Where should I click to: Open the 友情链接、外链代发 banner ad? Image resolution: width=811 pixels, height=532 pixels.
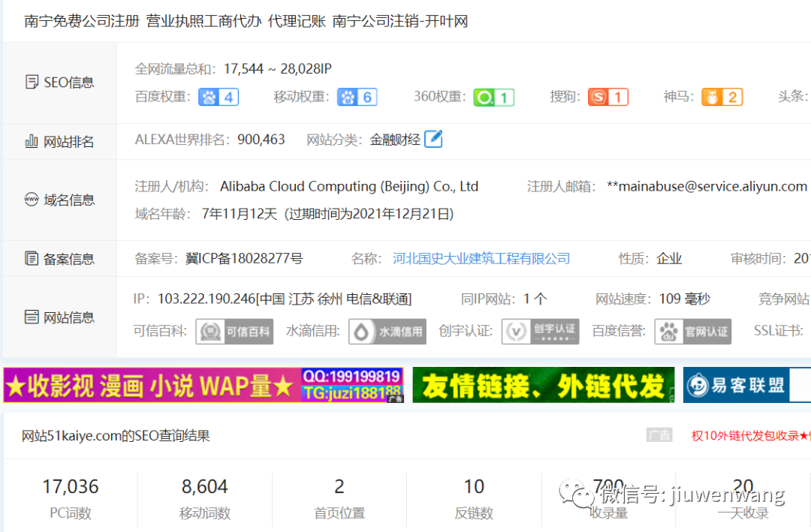pos(544,385)
